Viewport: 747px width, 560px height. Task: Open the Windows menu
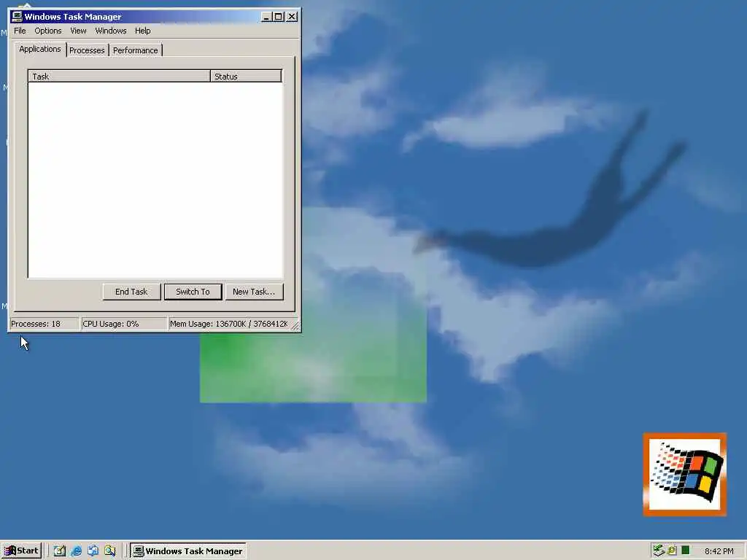coord(111,31)
